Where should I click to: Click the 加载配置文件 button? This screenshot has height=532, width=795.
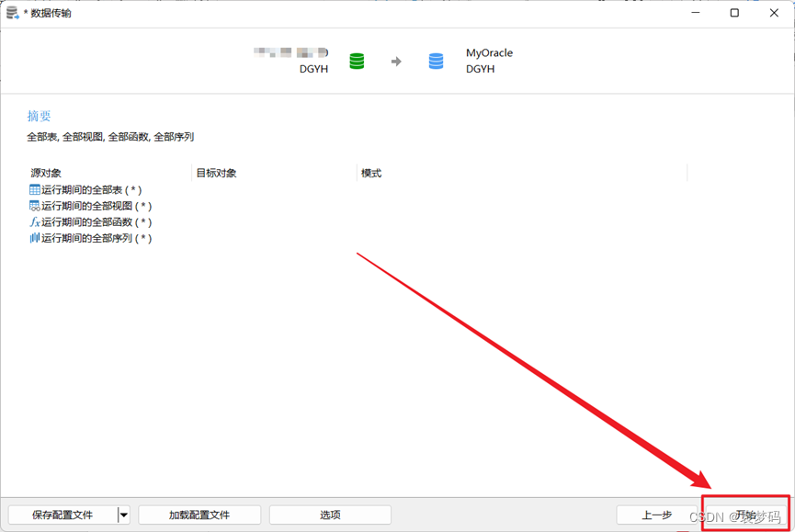(199, 515)
